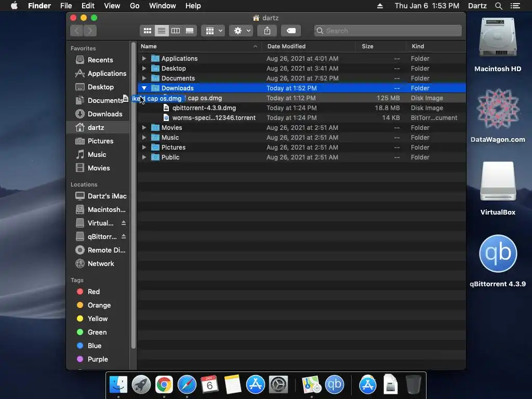Image resolution: width=532 pixels, height=399 pixels.
Task: Go forward with the toolbar arrow
Action: [x=90, y=31]
